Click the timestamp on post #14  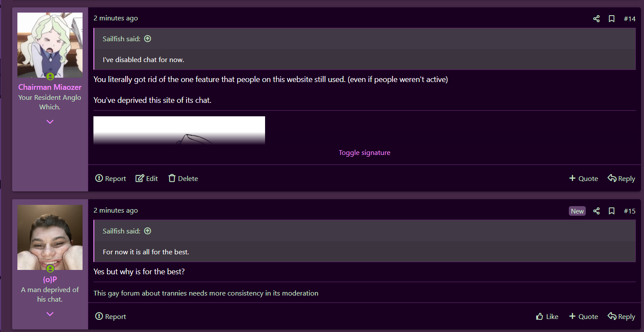[x=116, y=18]
